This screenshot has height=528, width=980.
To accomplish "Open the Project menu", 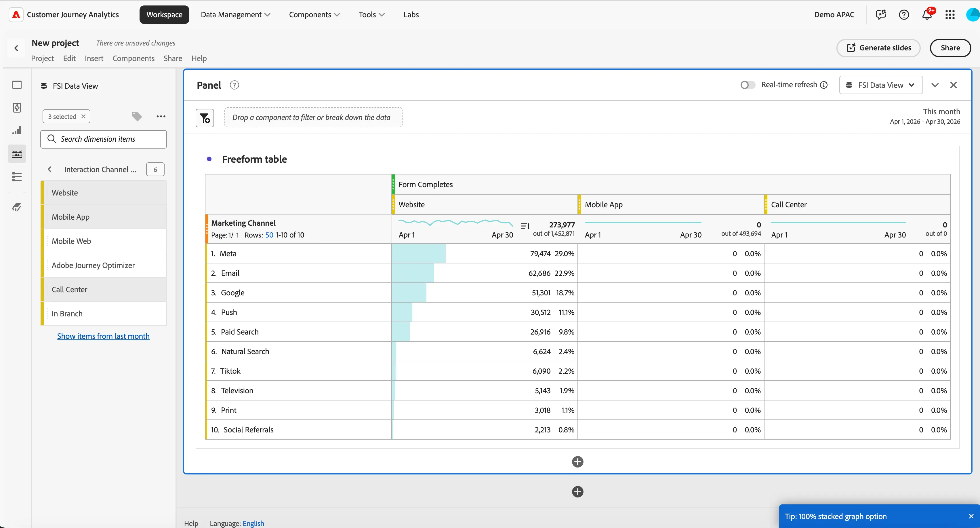I will (x=43, y=58).
